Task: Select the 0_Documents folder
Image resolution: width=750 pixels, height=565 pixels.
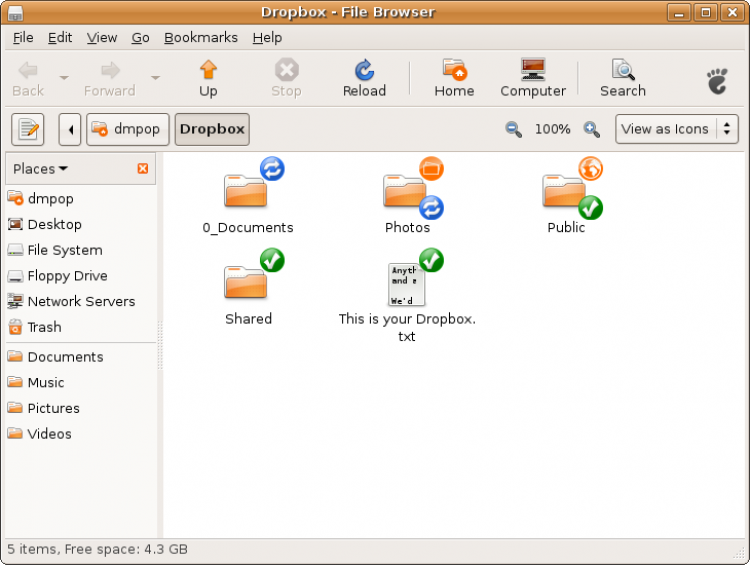Action: point(246,191)
